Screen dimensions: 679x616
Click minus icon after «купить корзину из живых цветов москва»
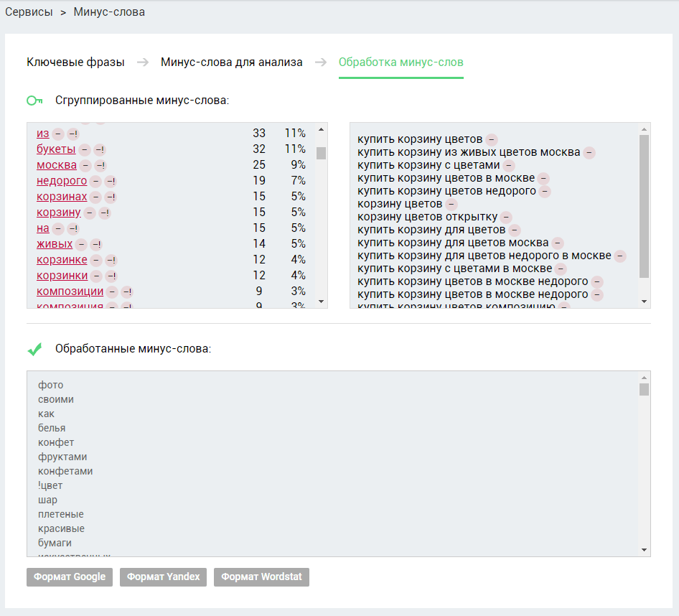pyautogui.click(x=589, y=152)
